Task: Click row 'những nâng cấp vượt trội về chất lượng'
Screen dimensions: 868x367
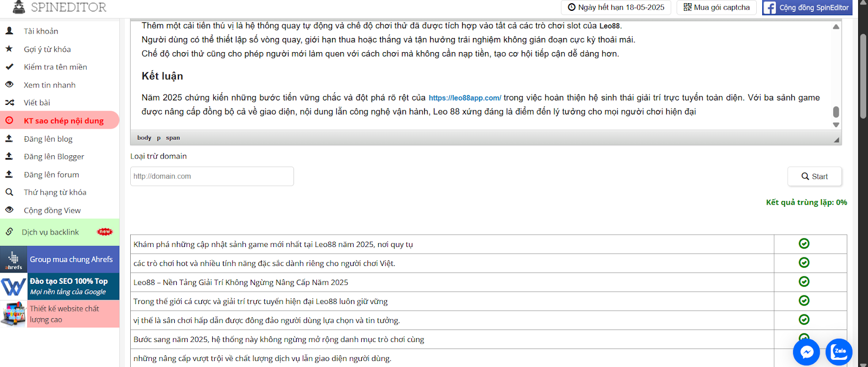Action: (x=452, y=358)
